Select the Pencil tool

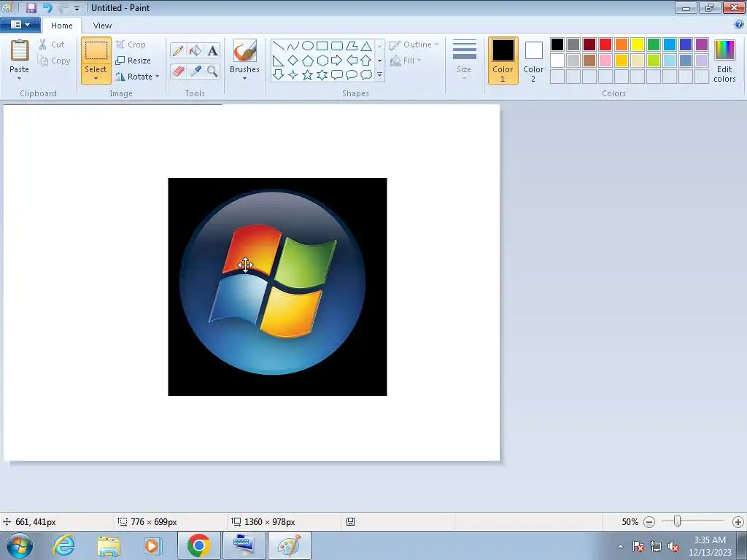(x=178, y=50)
